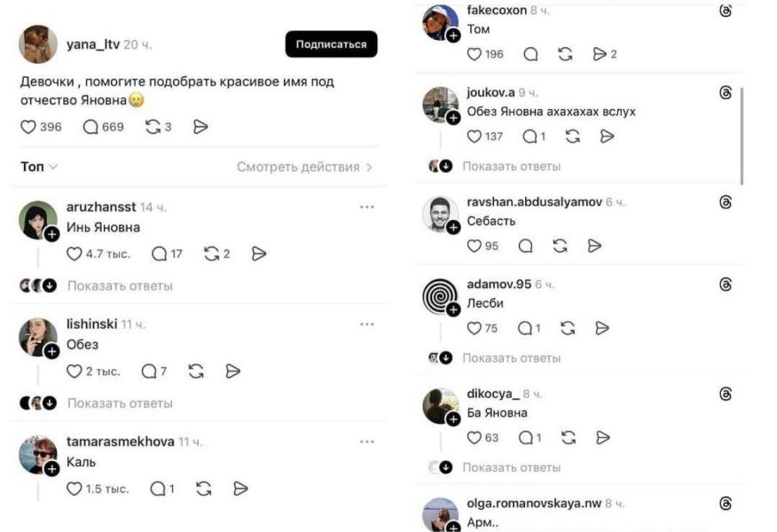
Task: Click Threads logo next to joukov.a comment
Action: click(x=726, y=92)
